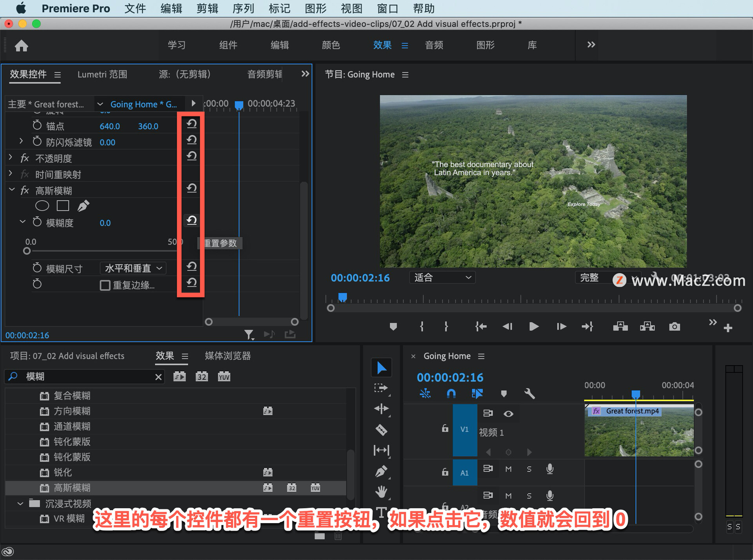Open the 水平和垂直 blur dimension dropdown

click(x=133, y=268)
